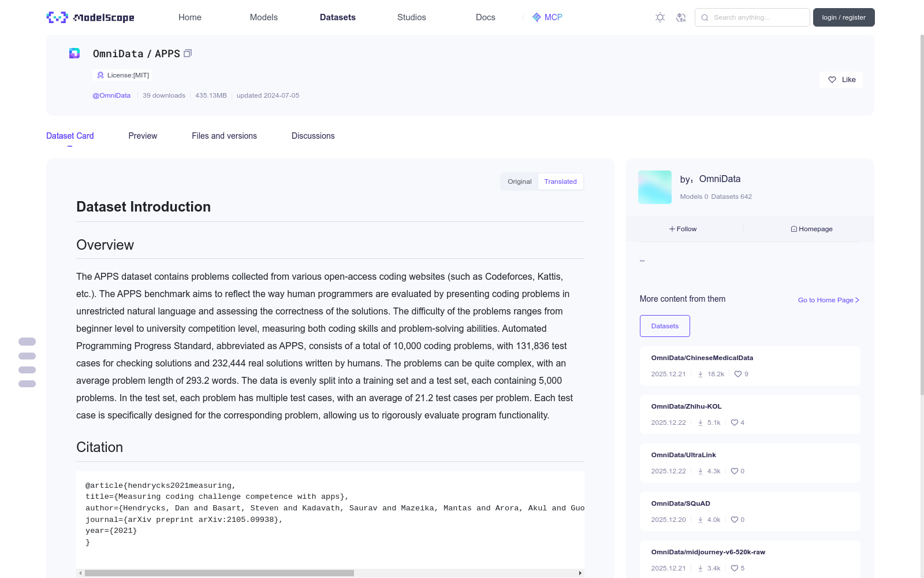The width and height of the screenshot is (924, 578).
Task: Open the Home menu
Action: [x=190, y=17]
